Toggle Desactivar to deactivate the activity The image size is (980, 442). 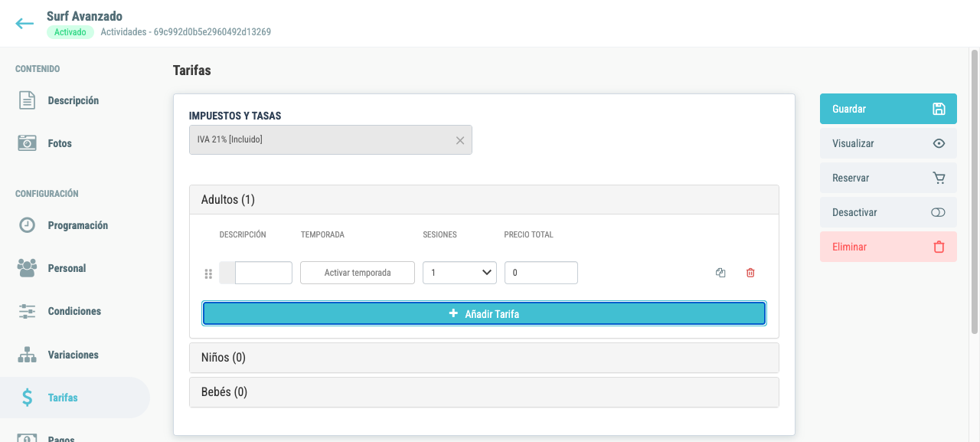pos(888,212)
